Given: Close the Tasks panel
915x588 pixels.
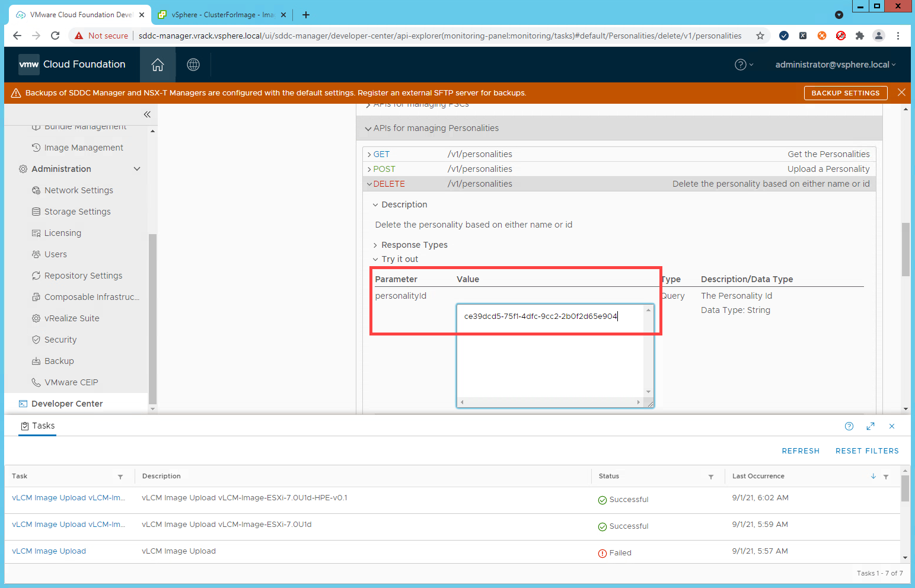Looking at the screenshot, I should (892, 426).
